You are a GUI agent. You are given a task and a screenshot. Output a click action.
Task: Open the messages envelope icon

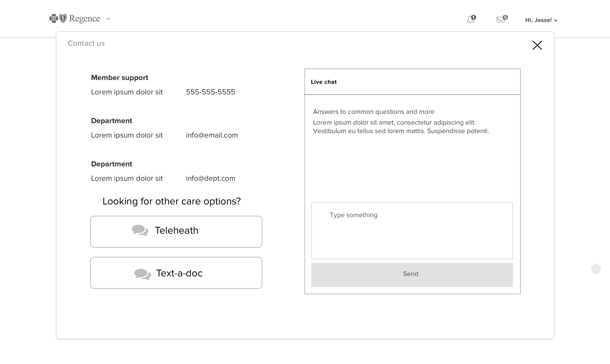point(500,20)
